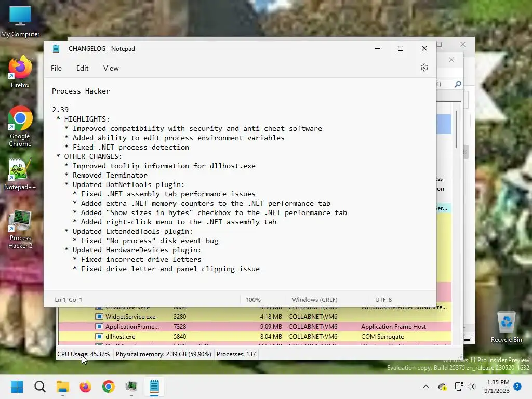The image size is (532, 399).
Task: Open the View menu in Notepad
Action: click(x=111, y=68)
